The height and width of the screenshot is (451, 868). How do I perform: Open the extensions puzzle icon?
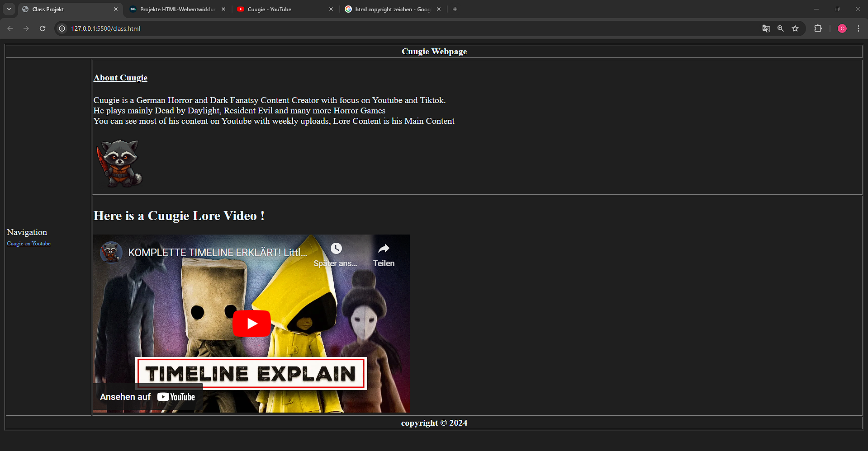click(x=818, y=28)
